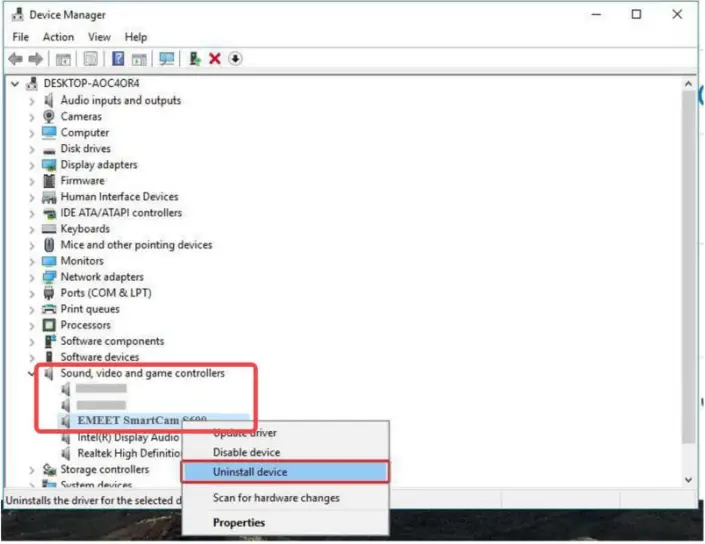This screenshot has height=544, width=705.
Task: Expand the IDE ATA/ATAPI controllers node
Action: point(31,213)
